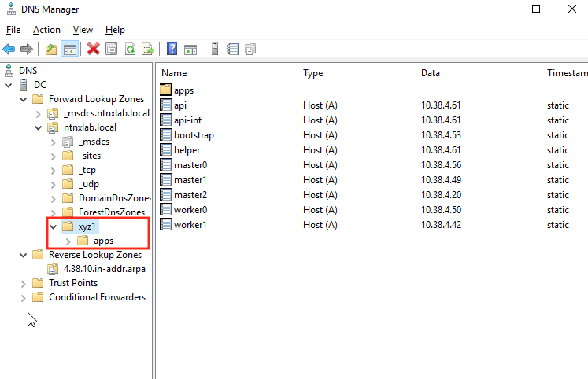Click the Export List toolbar icon
This screenshot has height=379, width=588.
(147, 50)
